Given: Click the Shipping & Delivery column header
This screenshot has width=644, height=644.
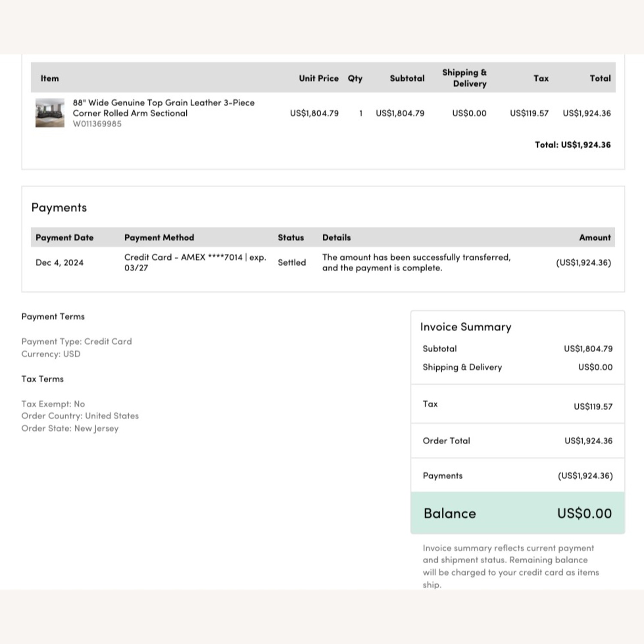Looking at the screenshot, I should click(464, 78).
